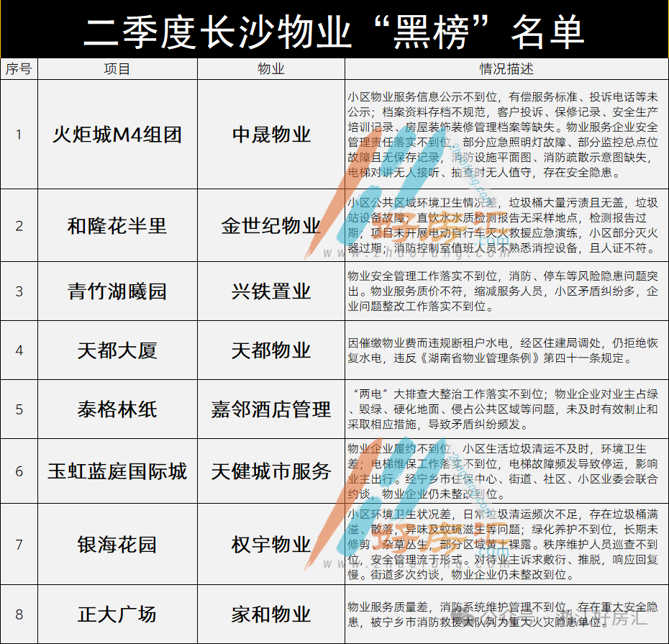Click the number 8 in 正大广场 row

19,614
